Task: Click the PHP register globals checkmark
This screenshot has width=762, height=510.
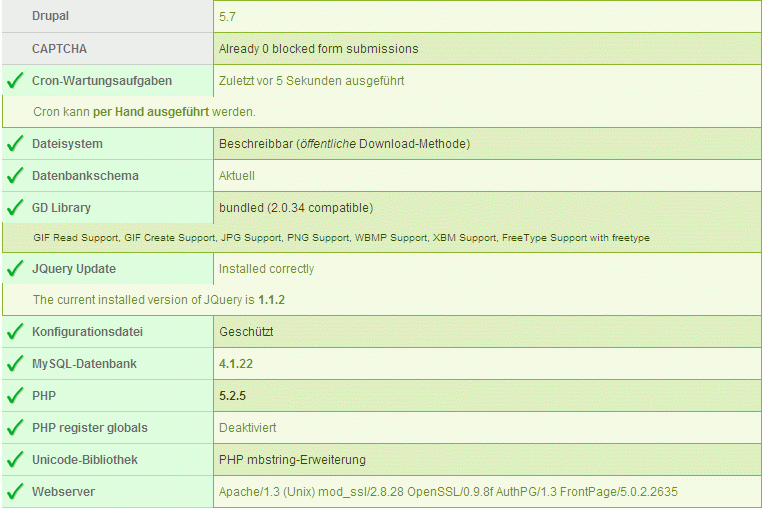Action: [x=16, y=428]
